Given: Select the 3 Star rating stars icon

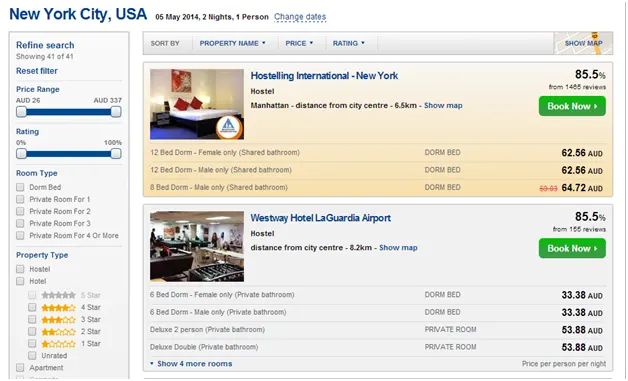Looking at the screenshot, I should [58, 320].
